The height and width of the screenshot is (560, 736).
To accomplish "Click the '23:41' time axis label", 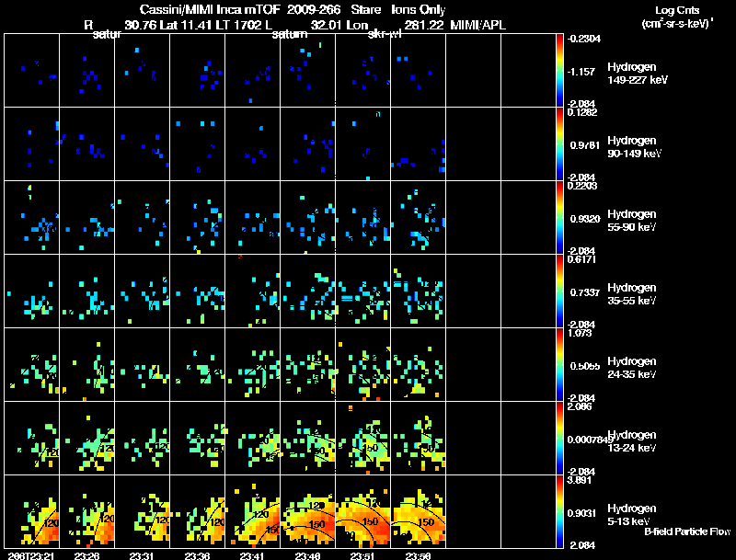I will (252, 555).
